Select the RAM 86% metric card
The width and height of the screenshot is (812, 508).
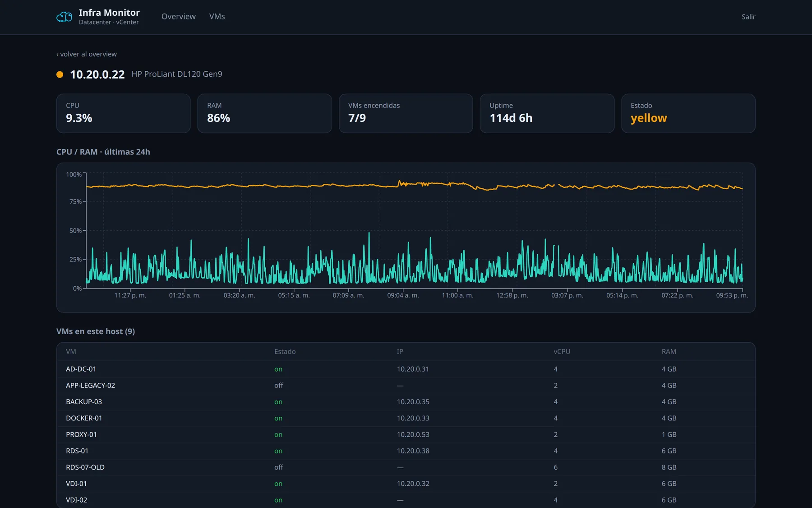pyautogui.click(x=264, y=113)
